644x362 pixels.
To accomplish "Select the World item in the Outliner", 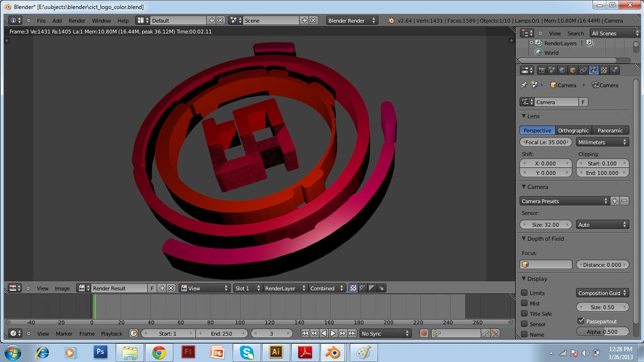I will coord(551,53).
